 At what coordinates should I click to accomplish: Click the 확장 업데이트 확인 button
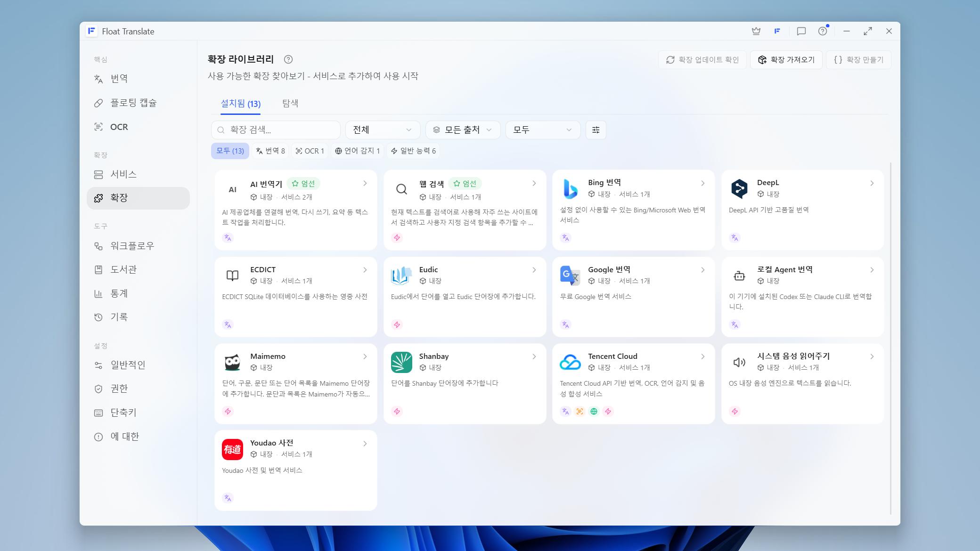[x=702, y=60]
